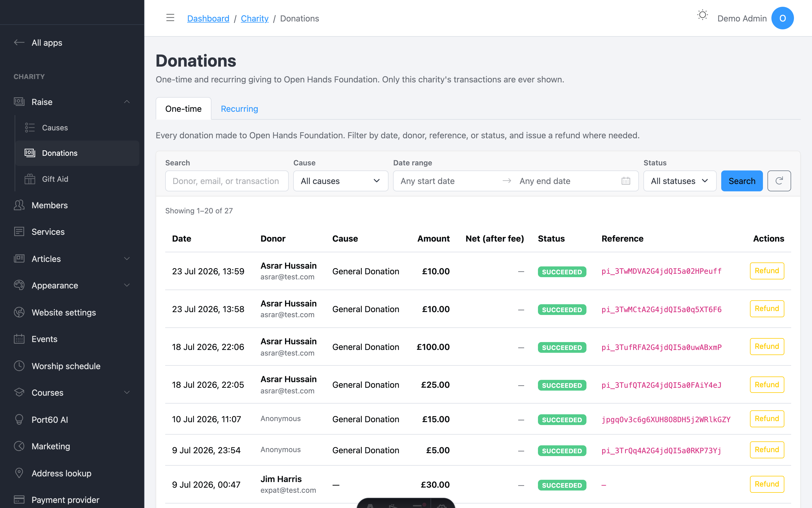This screenshot has height=508, width=812.
Task: Click the Members people icon
Action: pyautogui.click(x=19, y=205)
